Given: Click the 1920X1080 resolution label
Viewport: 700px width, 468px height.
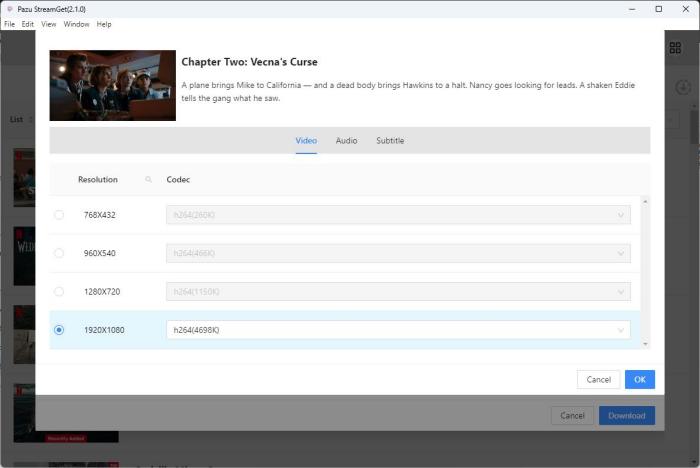Looking at the screenshot, I should (104, 330).
